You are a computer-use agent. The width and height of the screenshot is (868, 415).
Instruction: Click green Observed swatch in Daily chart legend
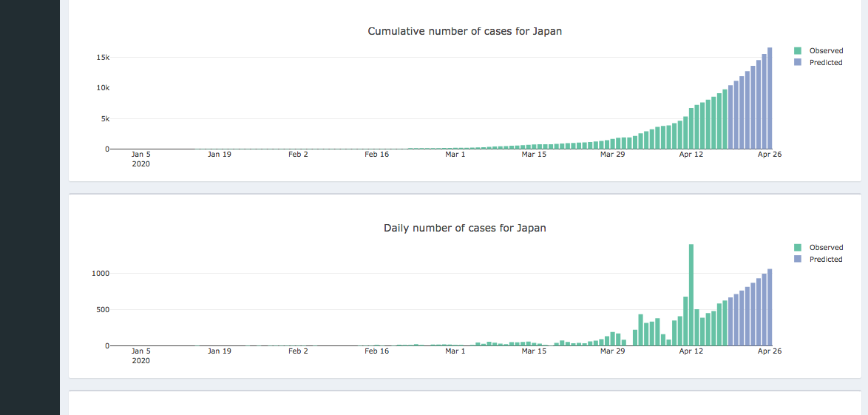coord(798,248)
